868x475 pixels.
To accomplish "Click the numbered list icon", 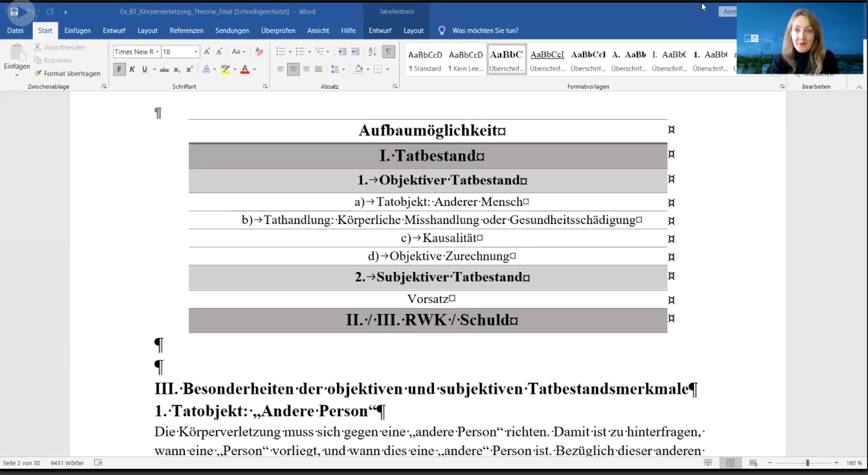I will point(300,52).
